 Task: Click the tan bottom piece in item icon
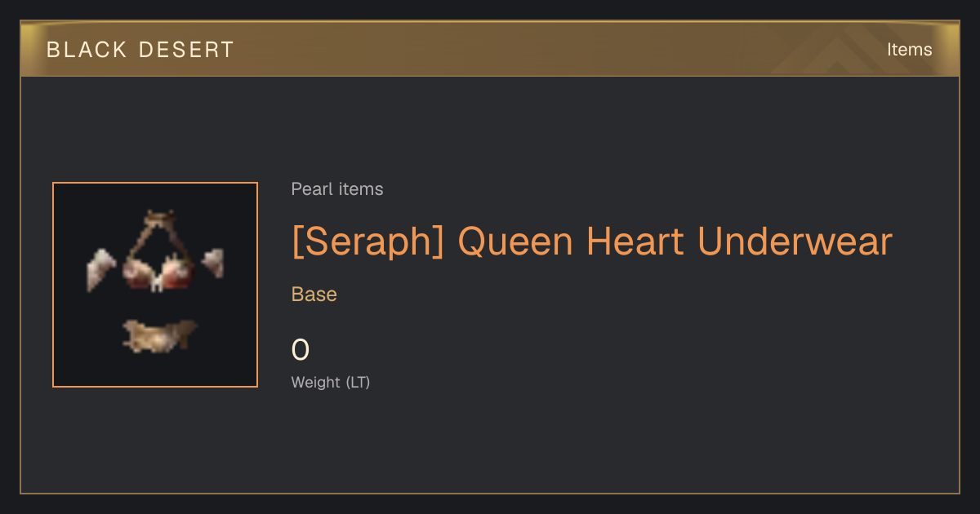tap(159, 335)
